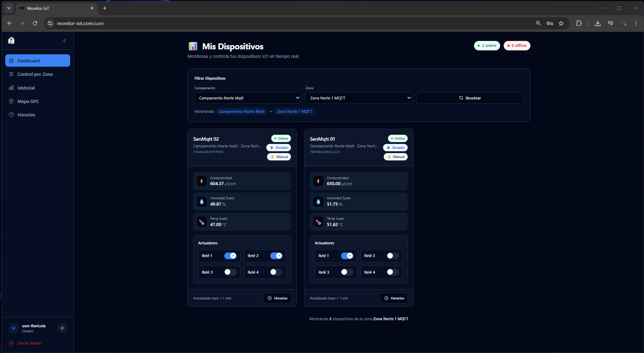The height and width of the screenshot is (353, 644).
Task: Click the soil temperature thermometer icon on SenMqtt 01
Action: coord(318,221)
